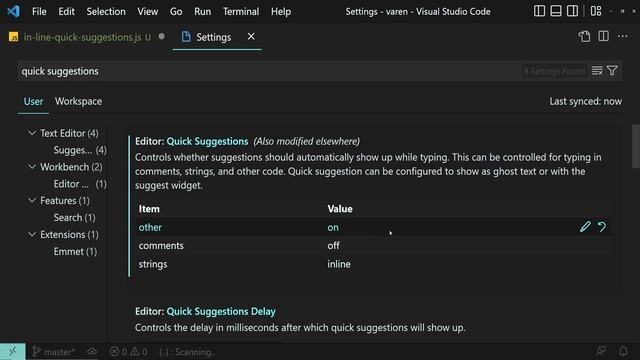Open feedback icon in status bar

pos(601,351)
